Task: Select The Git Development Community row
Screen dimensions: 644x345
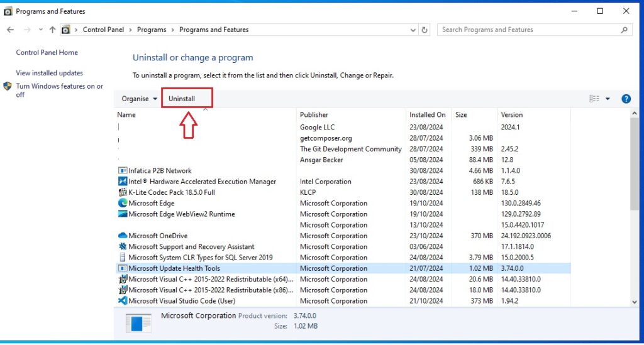Action: point(343,149)
